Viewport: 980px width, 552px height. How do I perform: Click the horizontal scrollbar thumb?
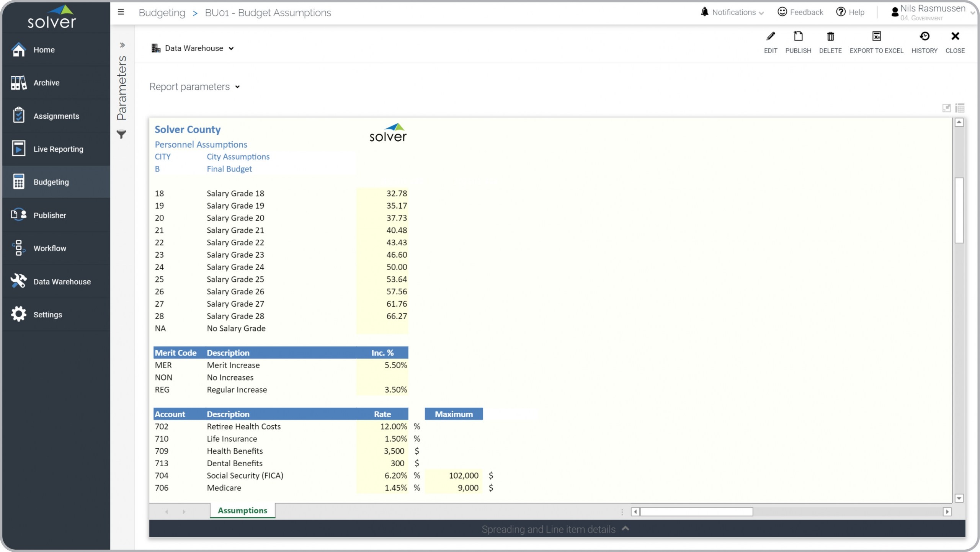point(696,512)
